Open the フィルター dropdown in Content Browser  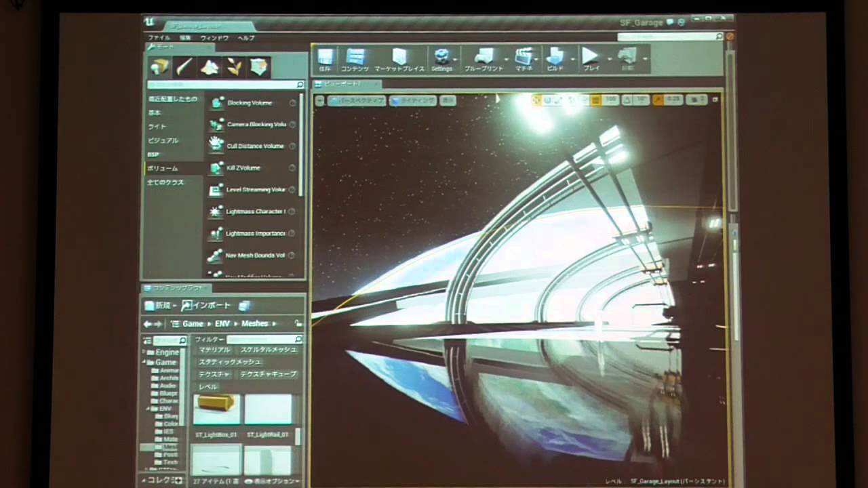(209, 339)
